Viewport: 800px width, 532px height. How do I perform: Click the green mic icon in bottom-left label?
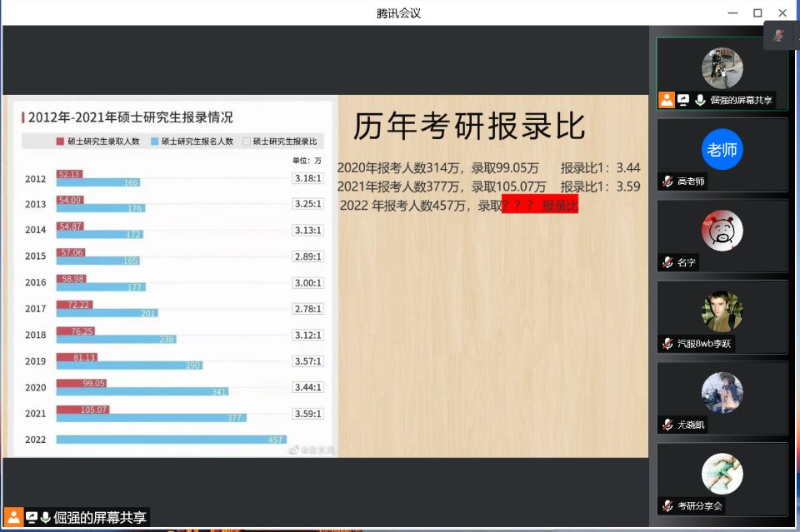tap(46, 517)
